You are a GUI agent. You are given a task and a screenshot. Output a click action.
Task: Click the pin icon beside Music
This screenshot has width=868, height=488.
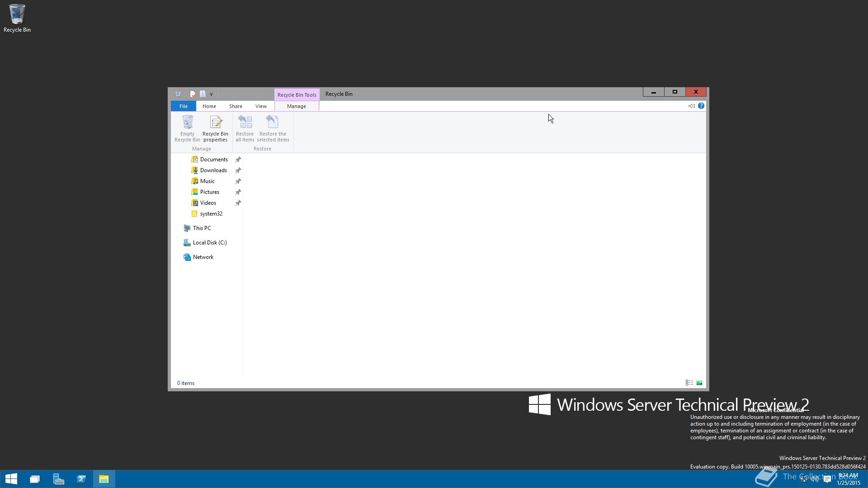(238, 181)
